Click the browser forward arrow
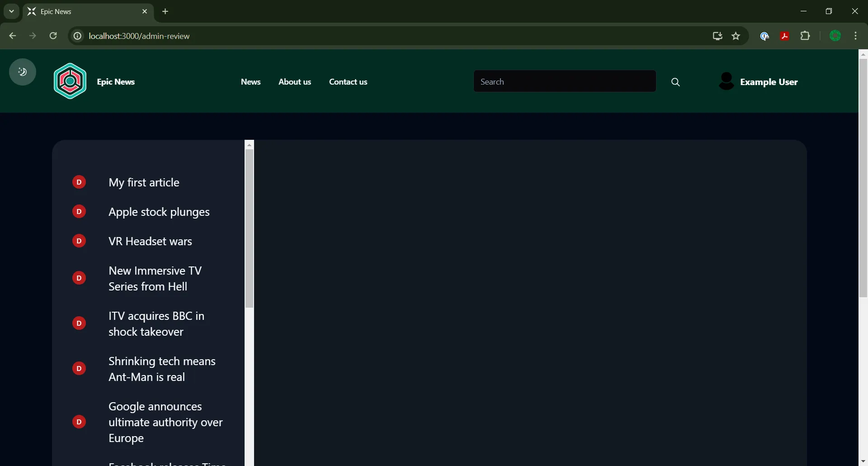The height and width of the screenshot is (466, 868). point(33,36)
